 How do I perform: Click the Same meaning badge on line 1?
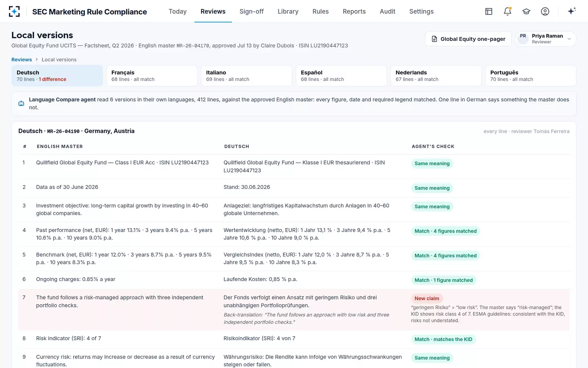(432, 164)
